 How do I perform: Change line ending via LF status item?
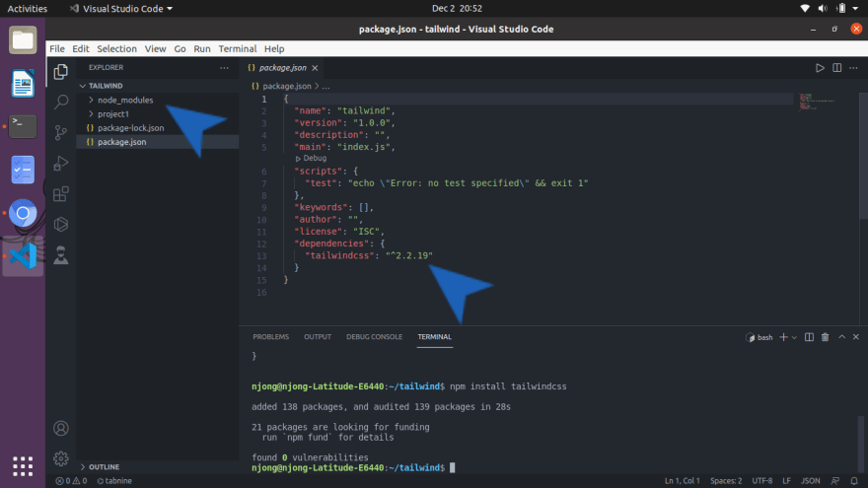click(x=787, y=481)
